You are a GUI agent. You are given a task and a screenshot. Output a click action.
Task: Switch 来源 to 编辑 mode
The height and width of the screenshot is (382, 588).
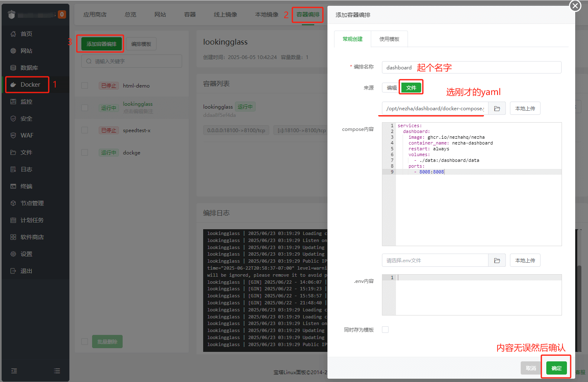[391, 87]
